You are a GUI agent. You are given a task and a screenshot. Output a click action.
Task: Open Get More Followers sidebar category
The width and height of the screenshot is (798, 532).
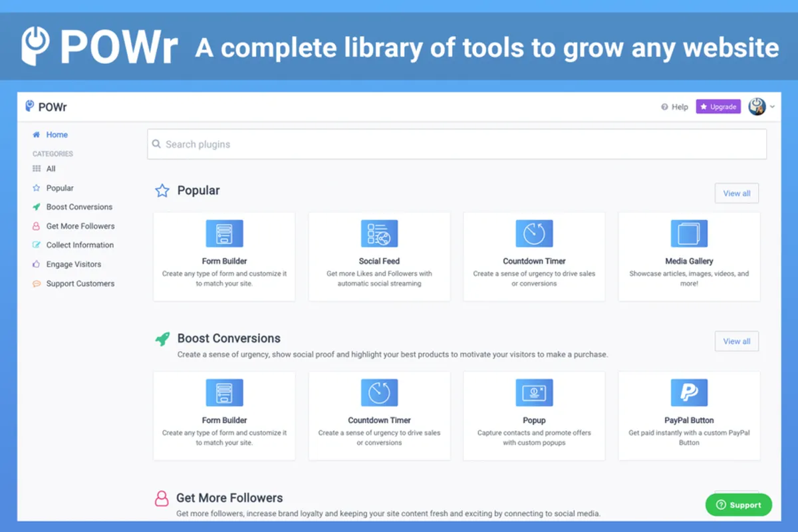point(80,226)
